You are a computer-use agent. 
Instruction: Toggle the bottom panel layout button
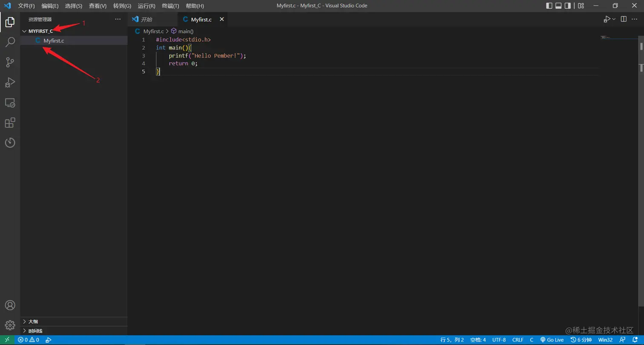(x=558, y=6)
